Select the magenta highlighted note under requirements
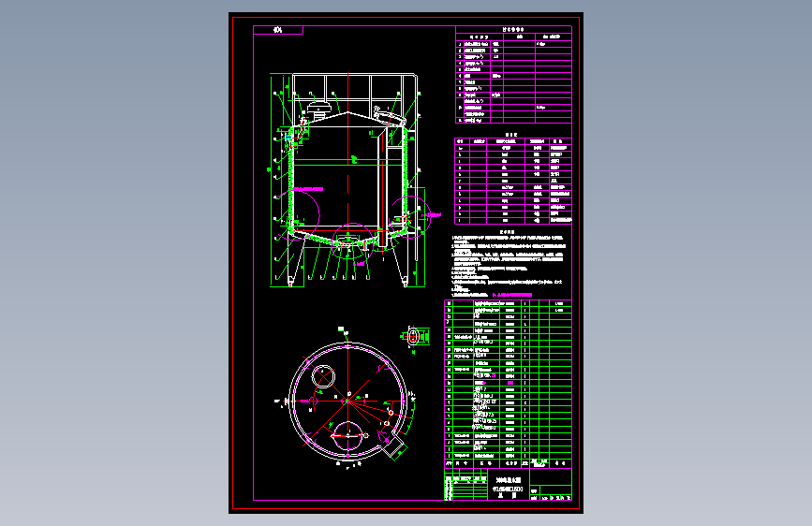The width and height of the screenshot is (812, 526). tap(512, 295)
